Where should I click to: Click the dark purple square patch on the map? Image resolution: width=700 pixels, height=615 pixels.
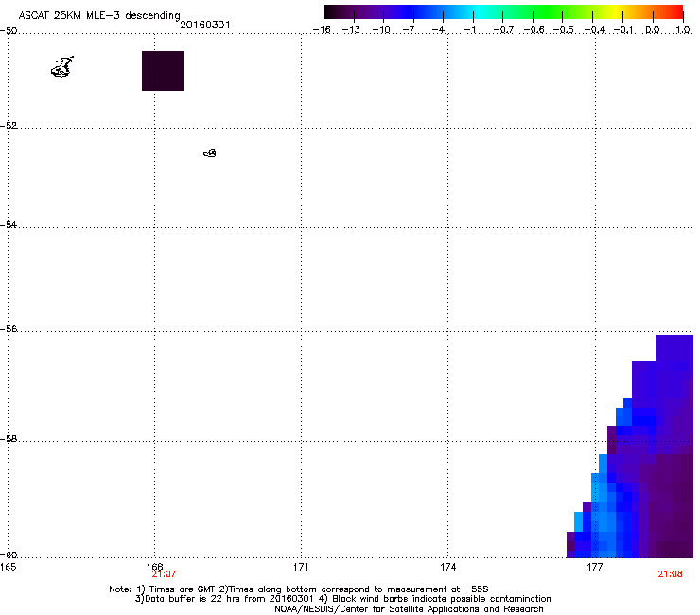163,71
